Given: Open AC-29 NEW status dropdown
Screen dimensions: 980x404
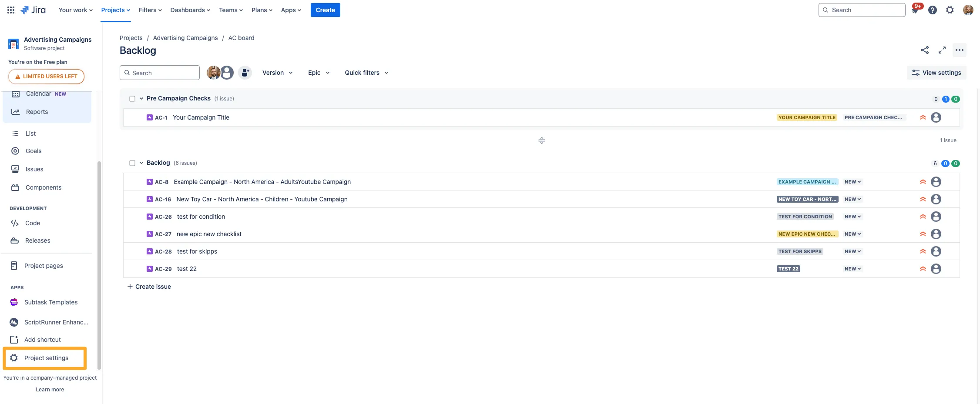Looking at the screenshot, I should point(852,269).
